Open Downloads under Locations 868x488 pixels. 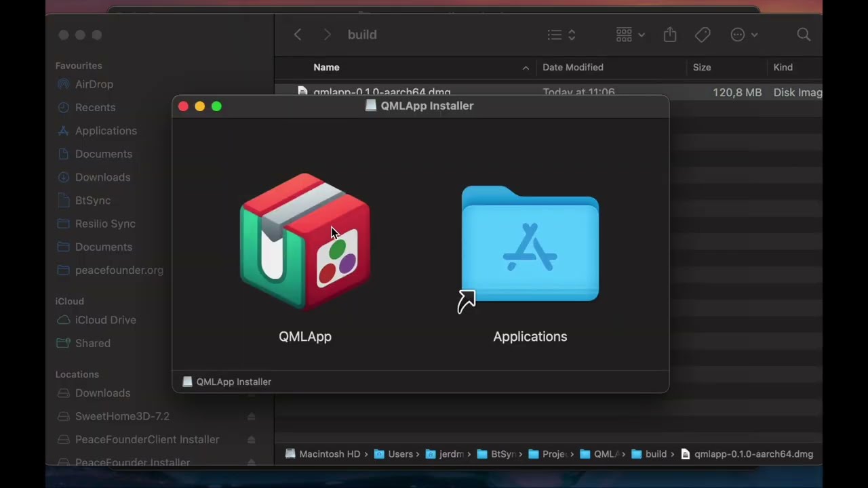coord(102,393)
